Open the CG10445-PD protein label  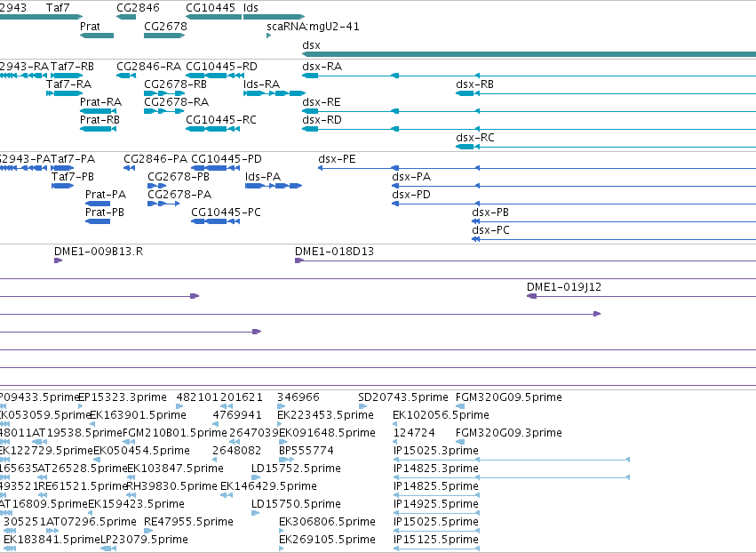(x=227, y=159)
